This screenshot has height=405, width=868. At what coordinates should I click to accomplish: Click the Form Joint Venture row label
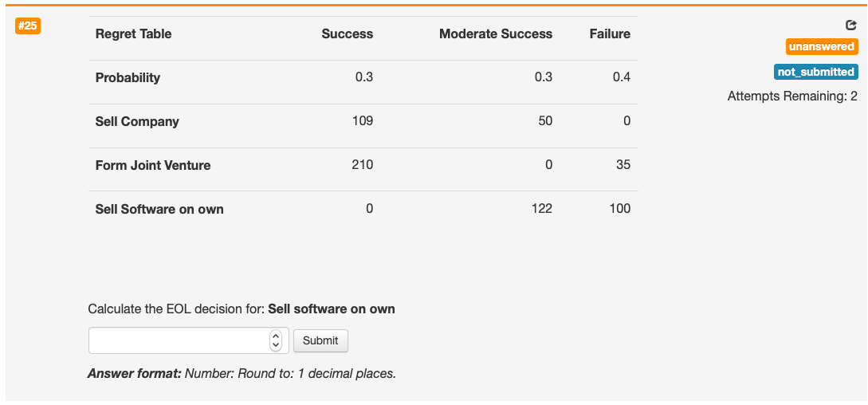pos(153,165)
